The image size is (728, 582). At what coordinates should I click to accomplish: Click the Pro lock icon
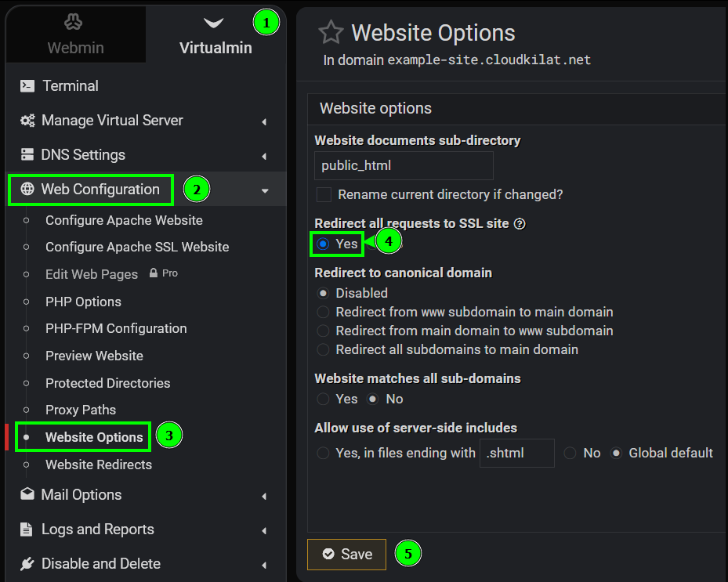point(154,273)
